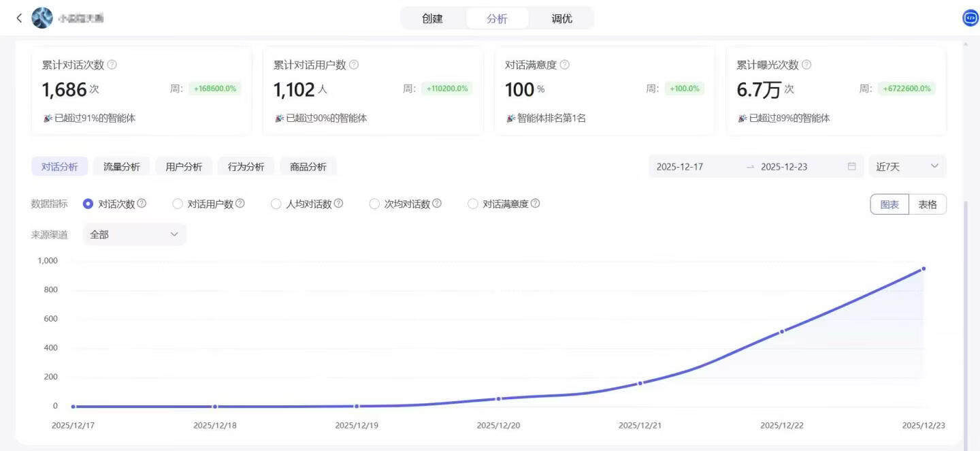This screenshot has width=980, height=451.
Task: Open the 累计曝光次数 help question mark
Action: [x=805, y=64]
